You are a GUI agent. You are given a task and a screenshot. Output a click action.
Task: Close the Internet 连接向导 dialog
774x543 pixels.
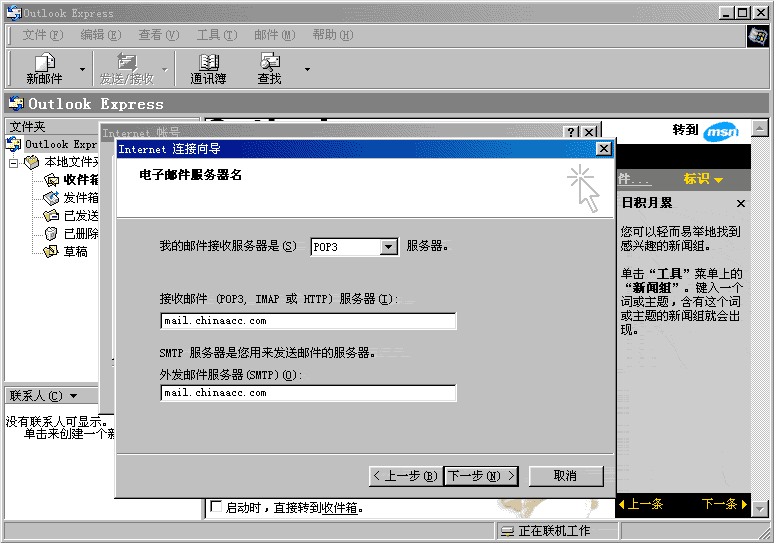(x=604, y=149)
